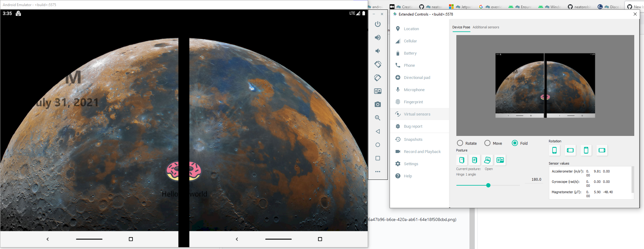Select the second Posture icon with text lines
The height and width of the screenshot is (249, 644).
point(475,160)
